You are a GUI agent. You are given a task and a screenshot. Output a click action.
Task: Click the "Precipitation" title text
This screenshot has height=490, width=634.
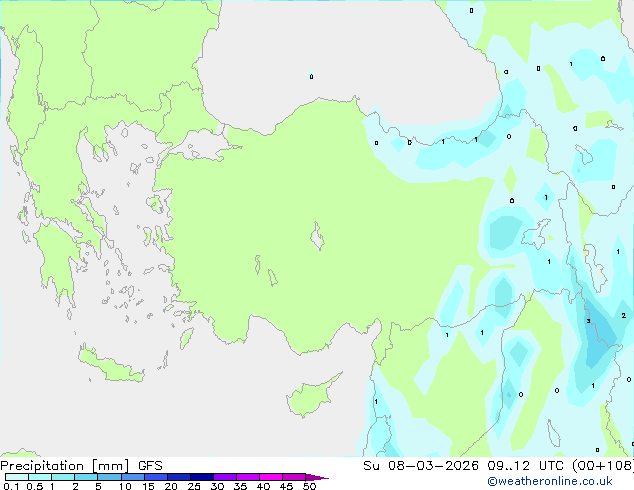(x=42, y=466)
